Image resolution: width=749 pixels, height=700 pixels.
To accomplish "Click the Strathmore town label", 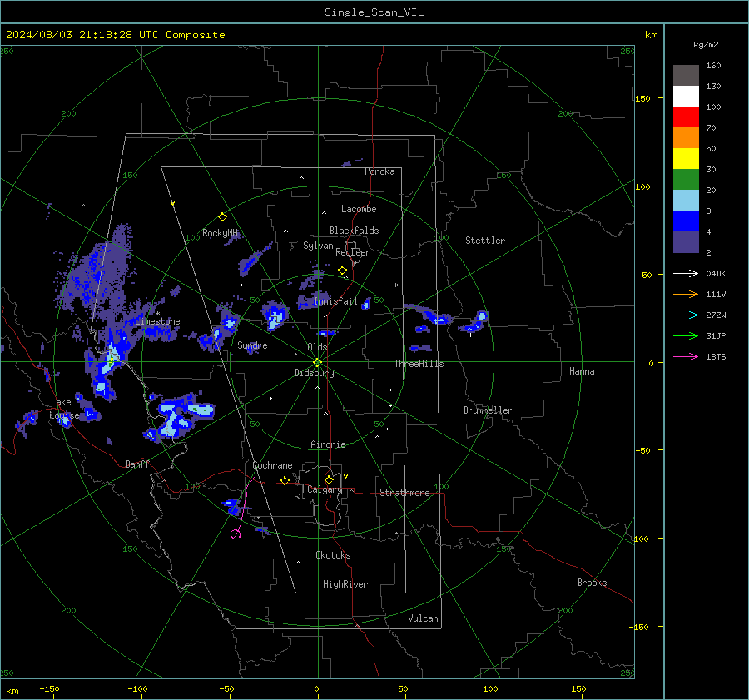I will click(x=404, y=493).
